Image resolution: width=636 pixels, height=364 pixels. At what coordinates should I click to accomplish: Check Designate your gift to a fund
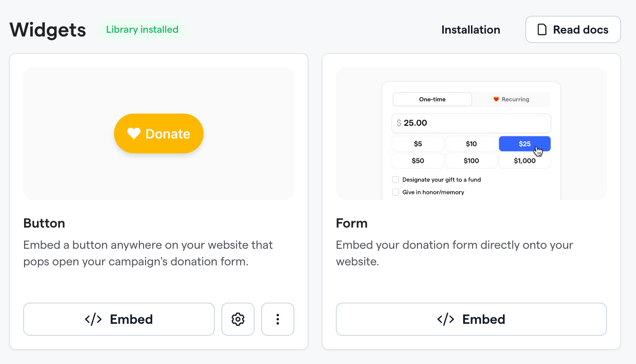coord(396,180)
